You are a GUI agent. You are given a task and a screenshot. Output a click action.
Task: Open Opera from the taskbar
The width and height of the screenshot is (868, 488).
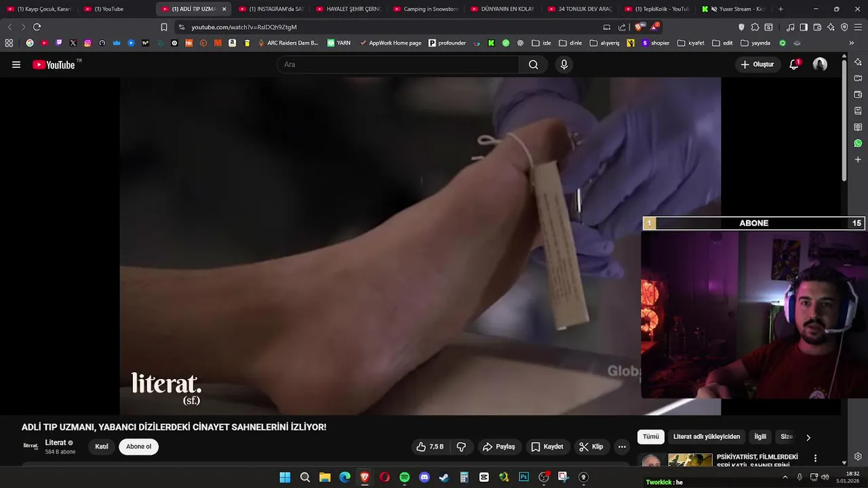tap(384, 477)
